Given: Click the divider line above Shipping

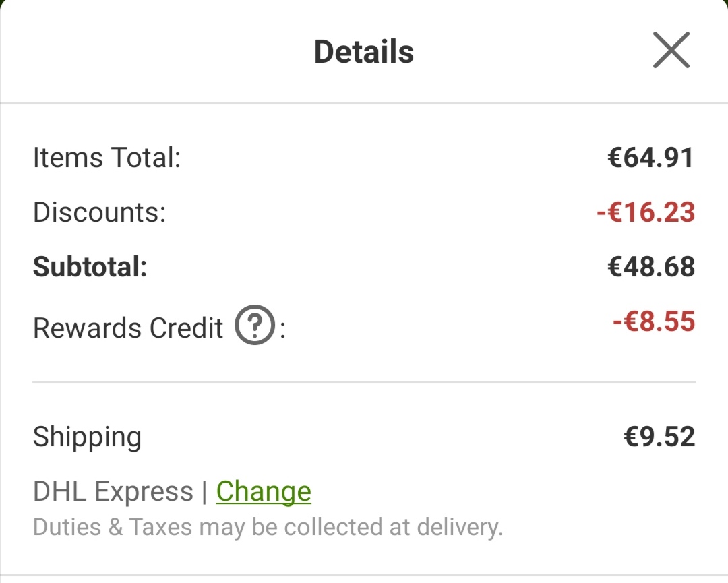Looking at the screenshot, I should click(x=364, y=382).
